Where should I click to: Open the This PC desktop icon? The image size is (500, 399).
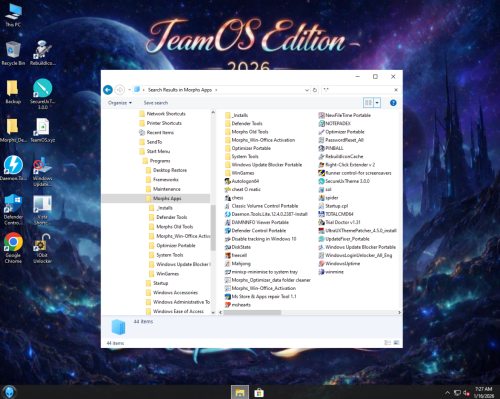point(13,15)
